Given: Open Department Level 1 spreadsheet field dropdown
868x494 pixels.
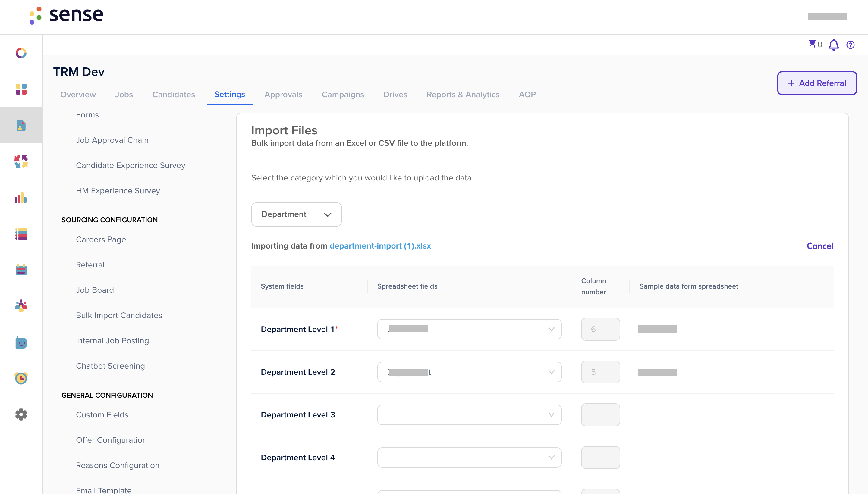Looking at the screenshot, I should point(469,329).
